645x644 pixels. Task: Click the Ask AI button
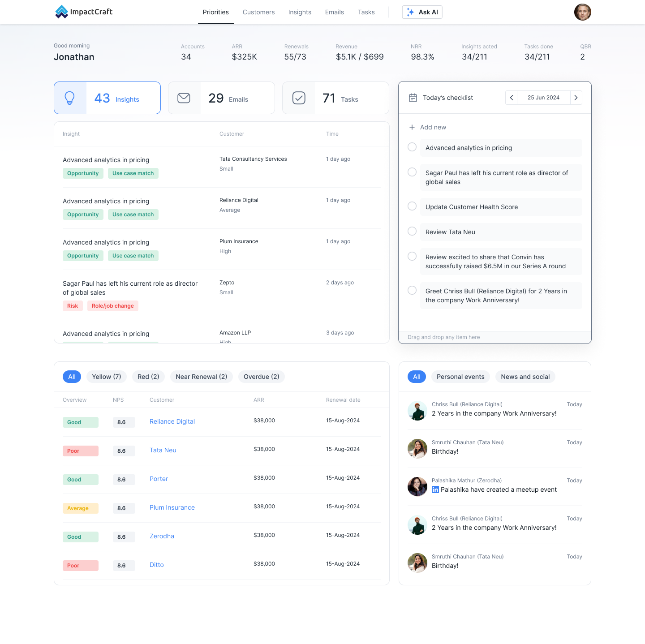pos(422,12)
